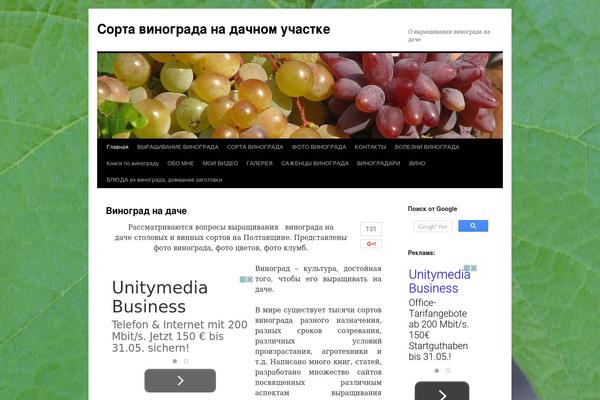Select the second carousel dot in the sidebar ad
This screenshot has height=400, width=600.
click(x=448, y=370)
